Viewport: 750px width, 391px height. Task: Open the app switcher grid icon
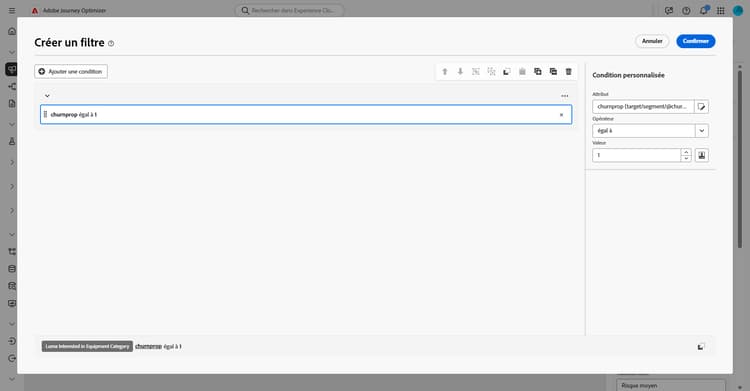pyautogui.click(x=720, y=11)
